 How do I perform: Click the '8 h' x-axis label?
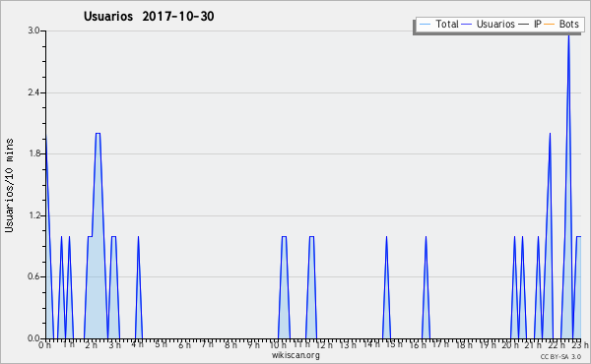230,344
